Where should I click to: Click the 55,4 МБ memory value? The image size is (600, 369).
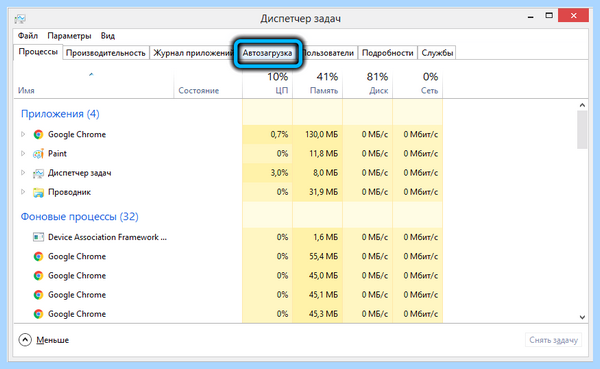tap(323, 256)
